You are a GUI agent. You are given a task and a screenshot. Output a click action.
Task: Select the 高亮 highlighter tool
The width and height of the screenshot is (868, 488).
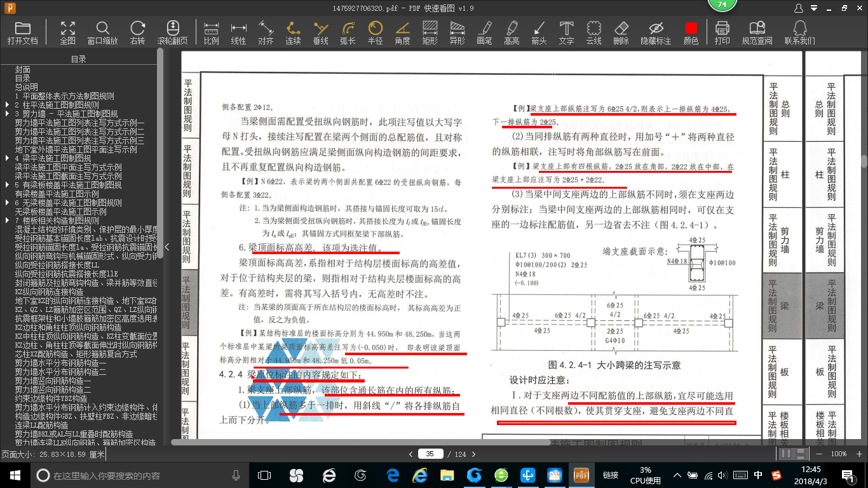(512, 32)
